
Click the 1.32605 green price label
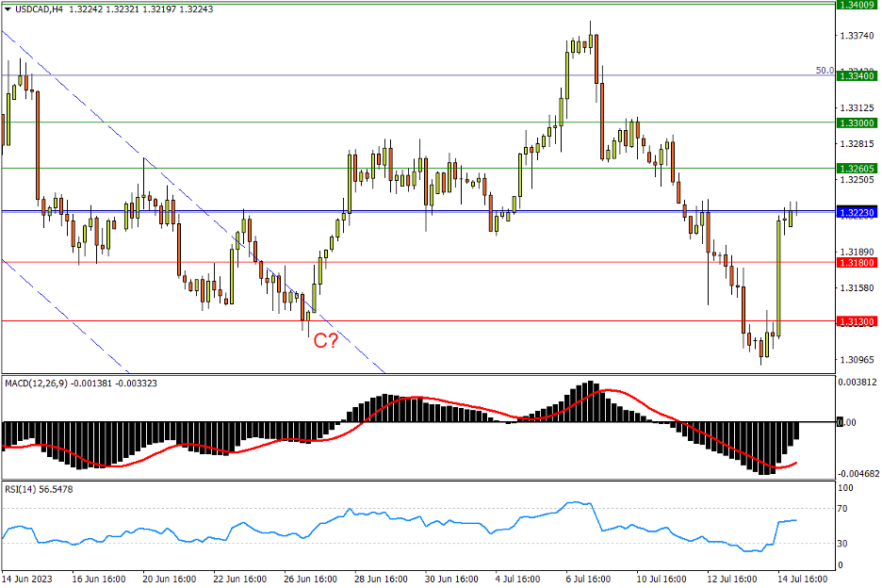pos(857,168)
